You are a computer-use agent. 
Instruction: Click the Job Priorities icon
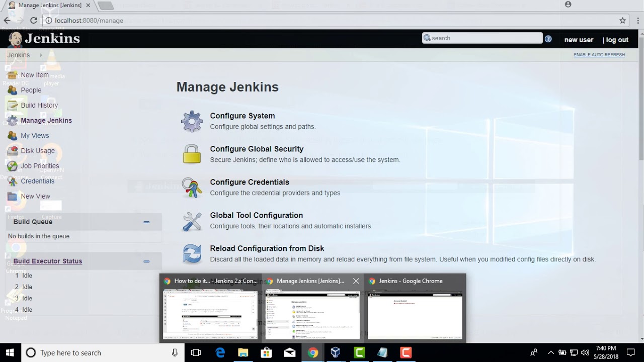point(12,165)
